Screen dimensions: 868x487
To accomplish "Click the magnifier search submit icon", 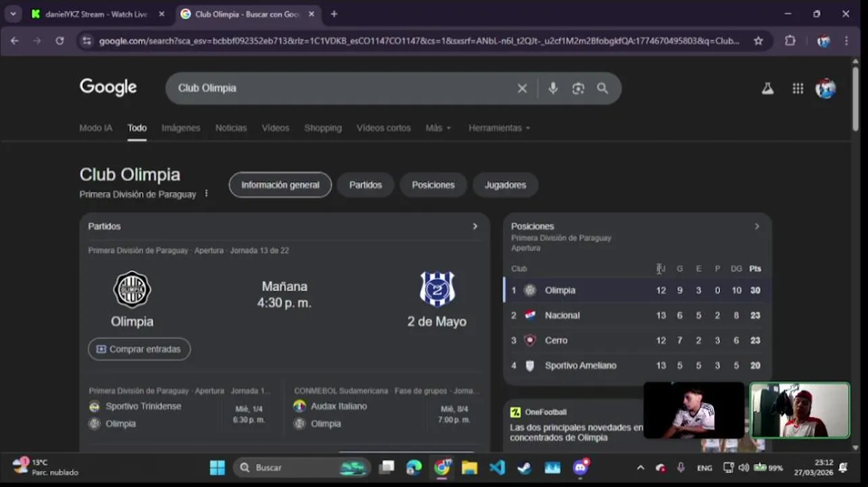I will (x=602, y=88).
